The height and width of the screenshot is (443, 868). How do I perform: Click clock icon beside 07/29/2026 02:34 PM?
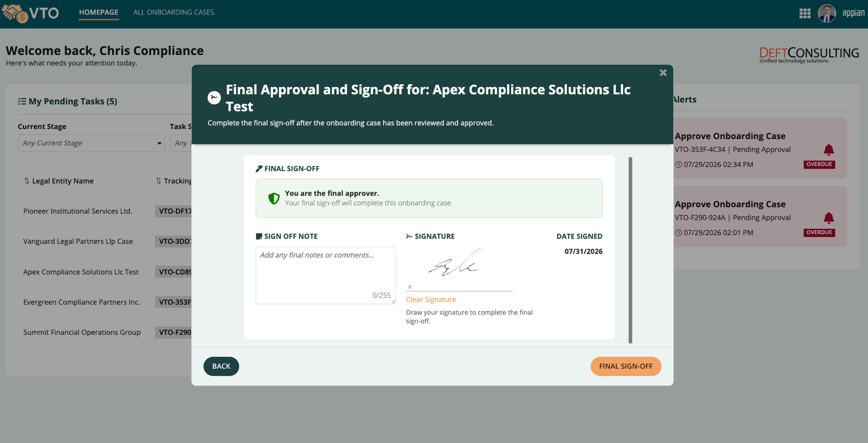click(x=678, y=165)
